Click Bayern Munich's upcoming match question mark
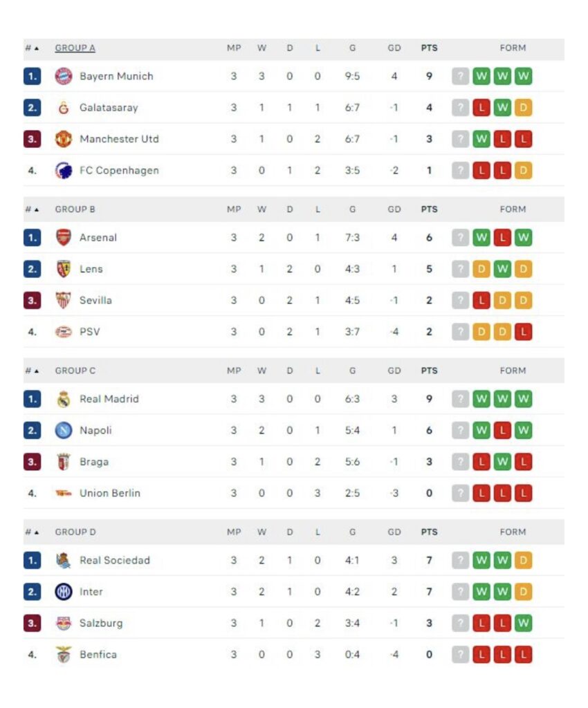The image size is (588, 708). pos(460,76)
